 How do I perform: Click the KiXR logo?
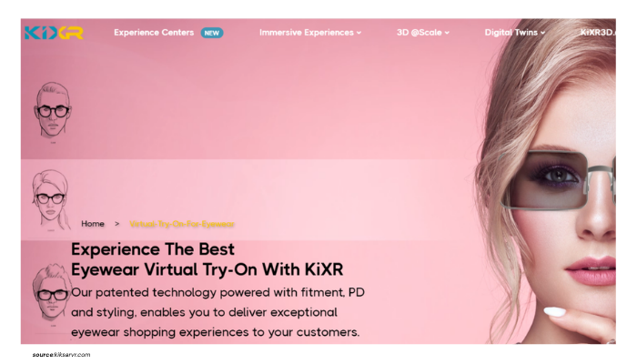pos(54,33)
